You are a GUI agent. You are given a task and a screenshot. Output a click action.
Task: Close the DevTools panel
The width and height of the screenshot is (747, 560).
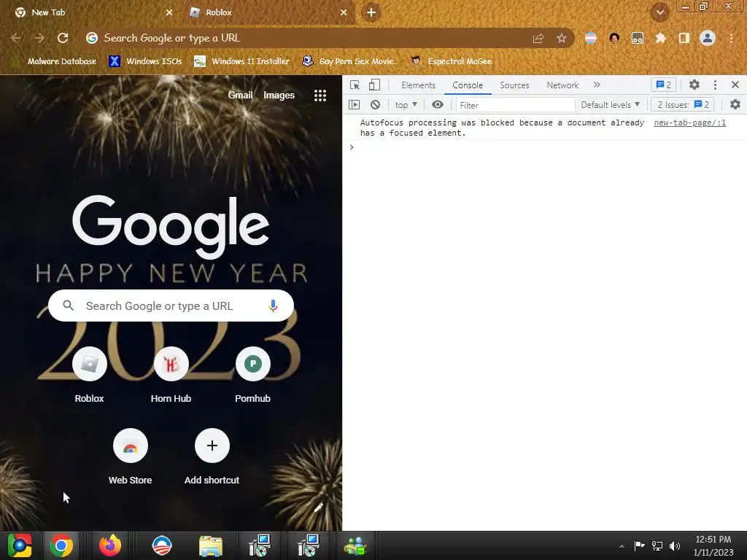[x=735, y=85]
